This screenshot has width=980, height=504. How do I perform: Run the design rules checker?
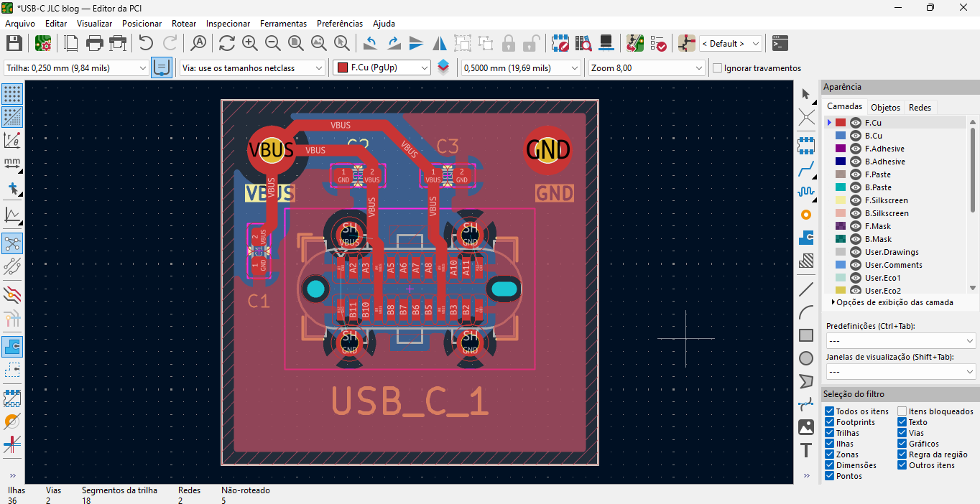coord(658,43)
